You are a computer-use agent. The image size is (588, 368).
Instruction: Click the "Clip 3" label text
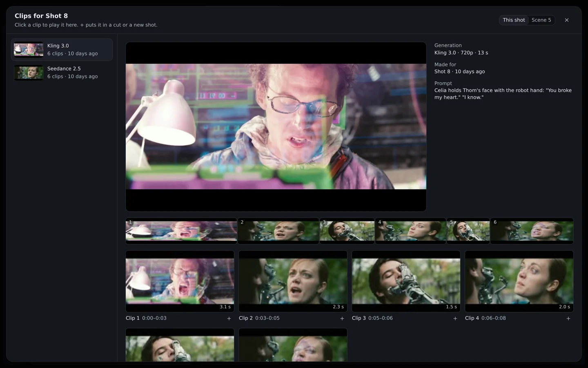click(x=359, y=318)
